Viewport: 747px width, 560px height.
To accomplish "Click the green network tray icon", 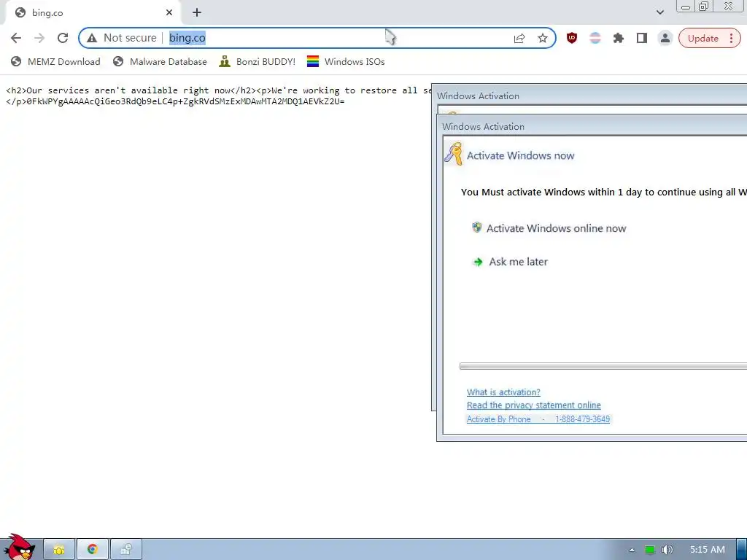I will tap(650, 550).
